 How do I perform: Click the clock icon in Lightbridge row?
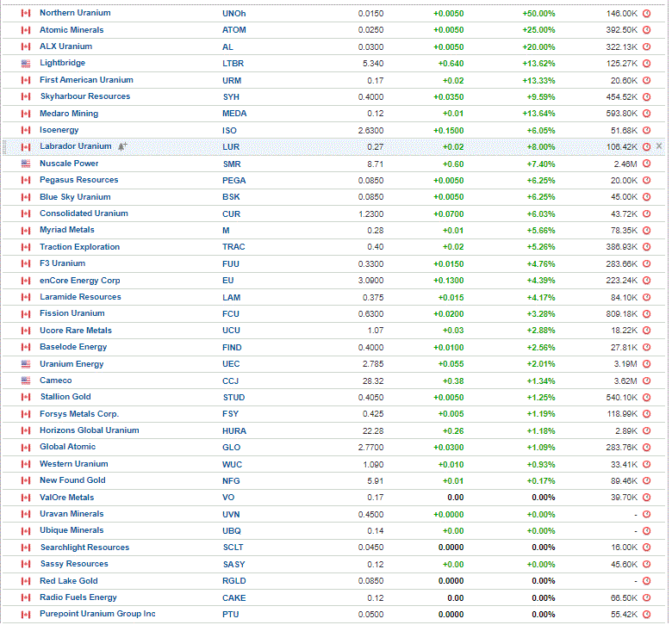647,64
